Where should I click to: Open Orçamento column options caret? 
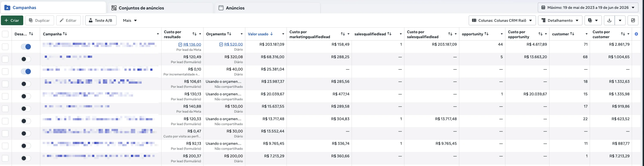click(x=242, y=34)
